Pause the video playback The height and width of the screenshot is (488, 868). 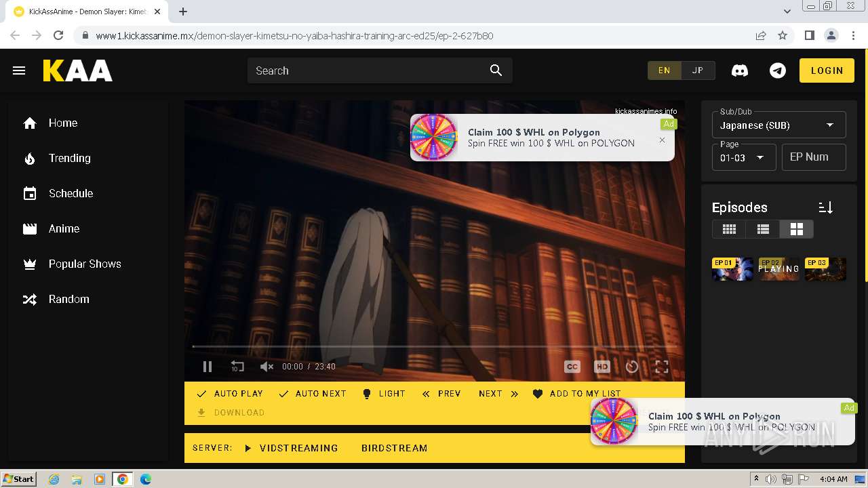point(208,367)
